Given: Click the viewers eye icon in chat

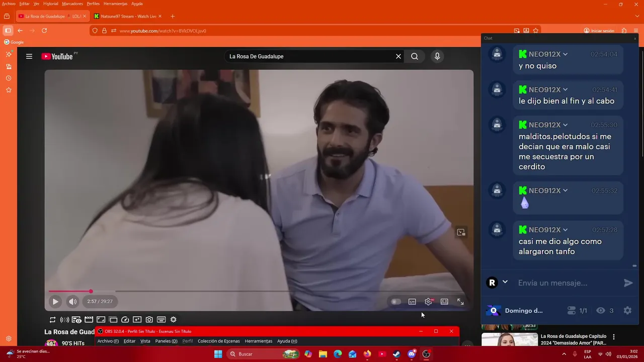Looking at the screenshot, I should (601, 311).
